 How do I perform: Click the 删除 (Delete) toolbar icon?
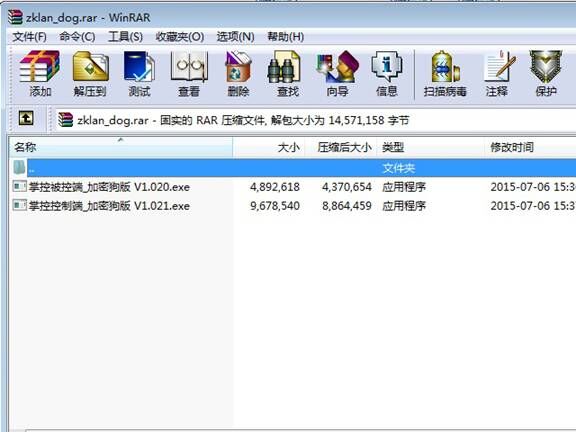(x=238, y=66)
